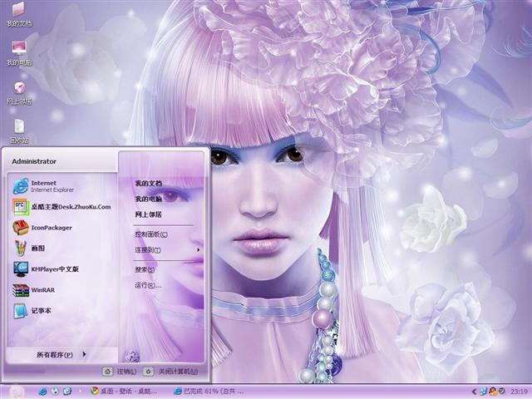Open 搜索 search

pyautogui.click(x=145, y=269)
